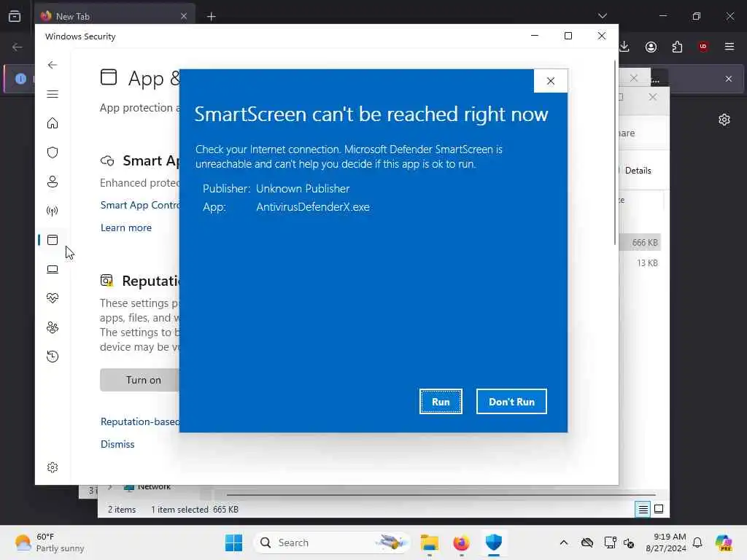The height and width of the screenshot is (560, 747).
Task: Click the Dismiss link
Action: [x=117, y=444]
